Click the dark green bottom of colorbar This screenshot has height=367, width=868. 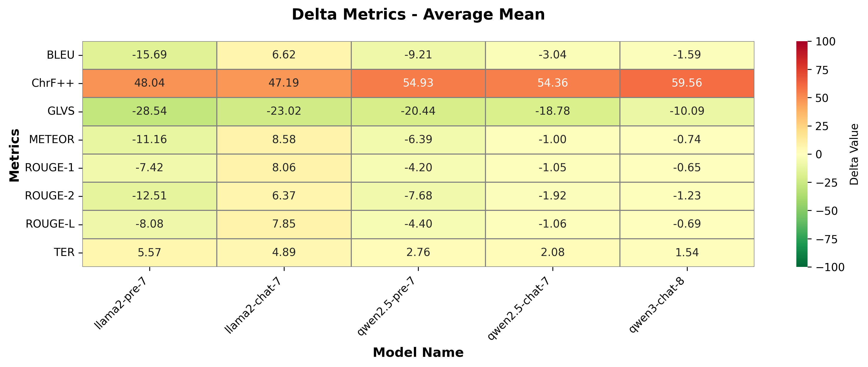802,264
